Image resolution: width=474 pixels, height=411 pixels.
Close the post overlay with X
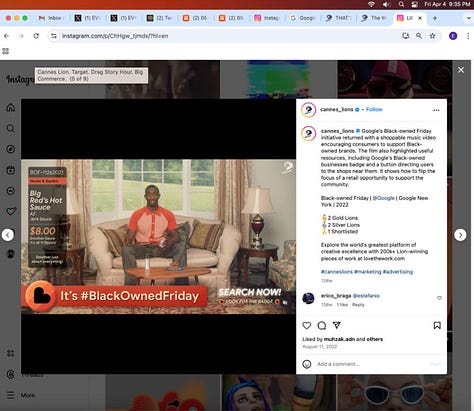[461, 70]
